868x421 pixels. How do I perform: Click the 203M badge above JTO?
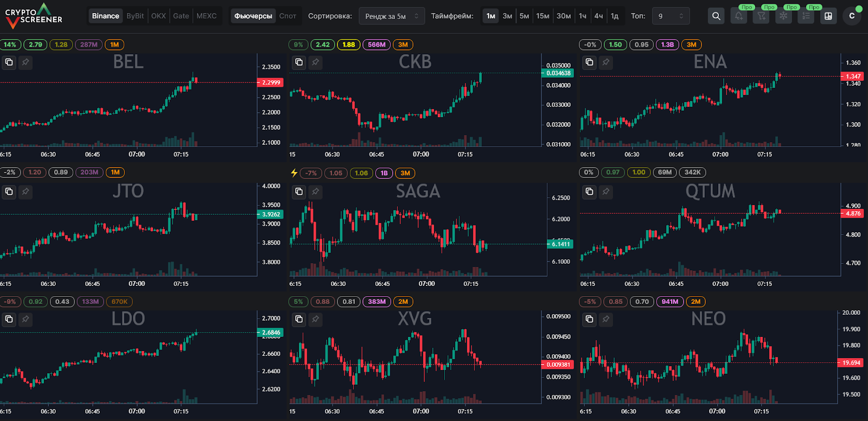[89, 173]
